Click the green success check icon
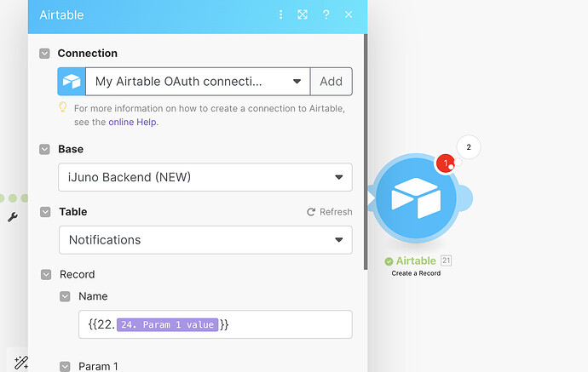This screenshot has height=372, width=588. point(389,261)
